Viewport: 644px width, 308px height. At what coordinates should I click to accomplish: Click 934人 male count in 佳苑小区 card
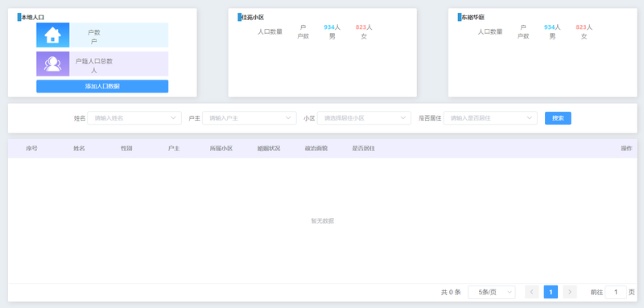(x=332, y=27)
